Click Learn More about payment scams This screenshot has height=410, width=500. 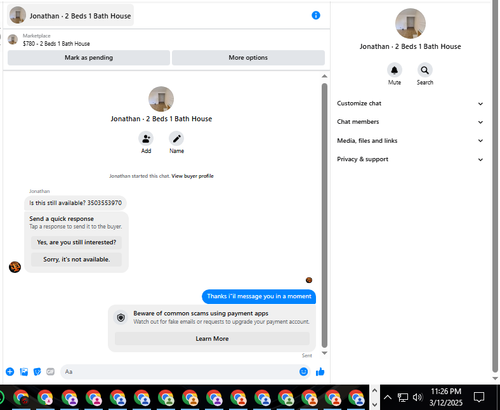pos(212,339)
